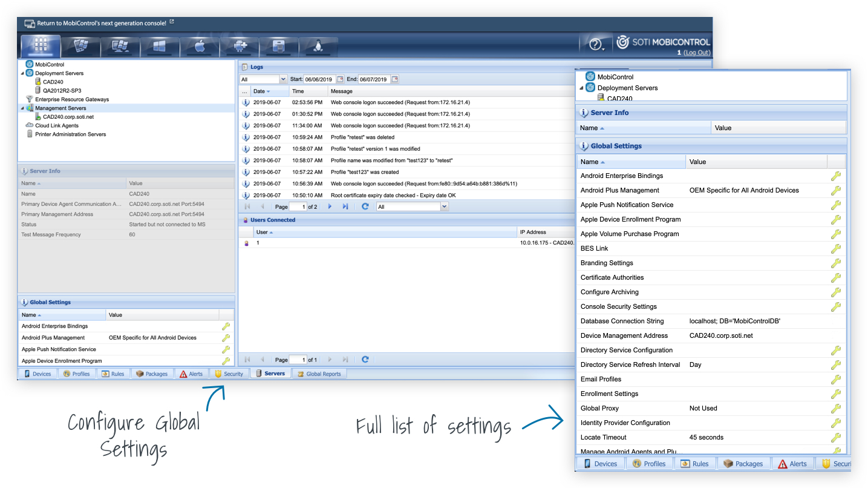
Task: Click the Windows Modern platform icon
Action: click(x=160, y=47)
